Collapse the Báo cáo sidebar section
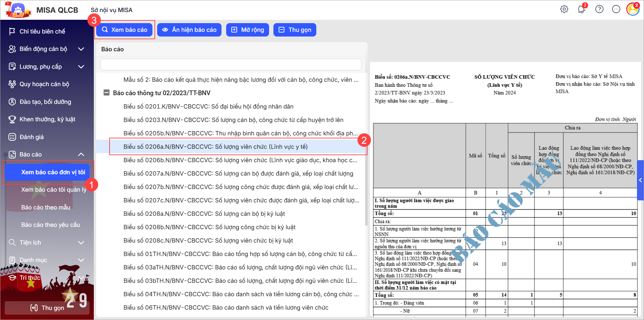 [x=81, y=154]
